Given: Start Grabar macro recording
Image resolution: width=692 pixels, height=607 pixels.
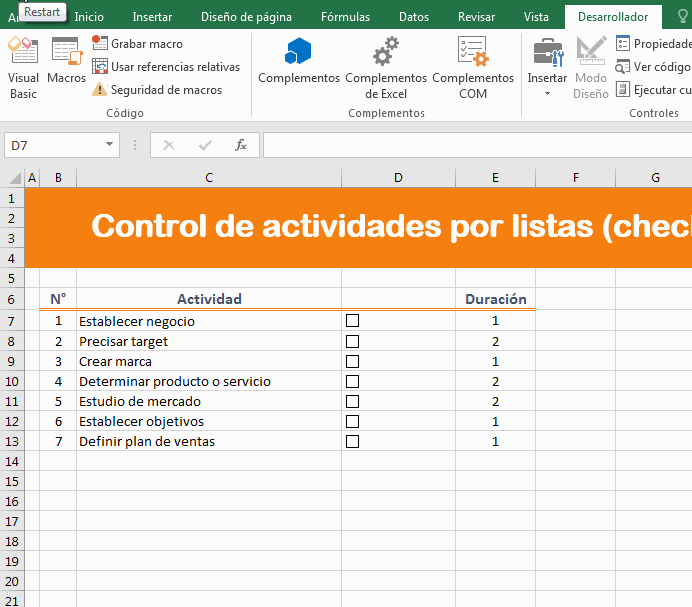Looking at the screenshot, I should (x=137, y=44).
